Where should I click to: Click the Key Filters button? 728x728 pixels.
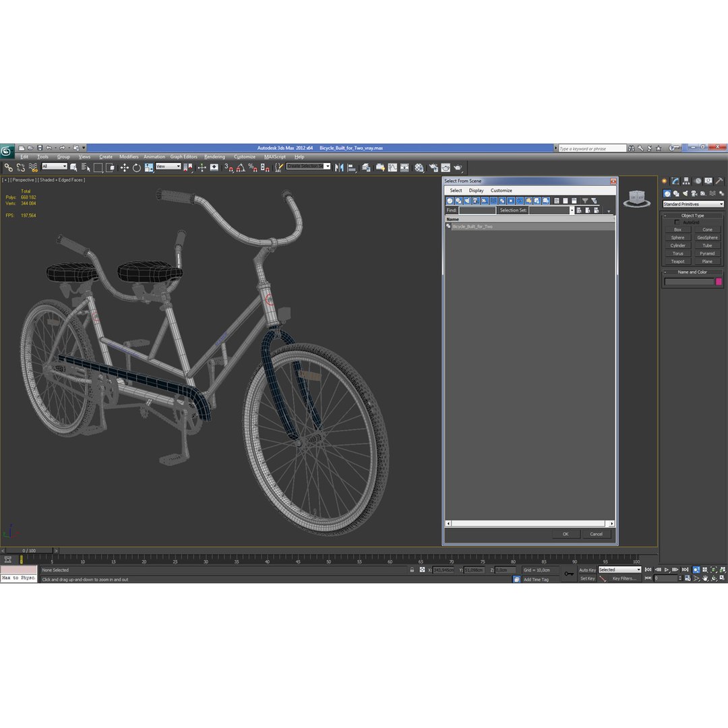point(624,578)
